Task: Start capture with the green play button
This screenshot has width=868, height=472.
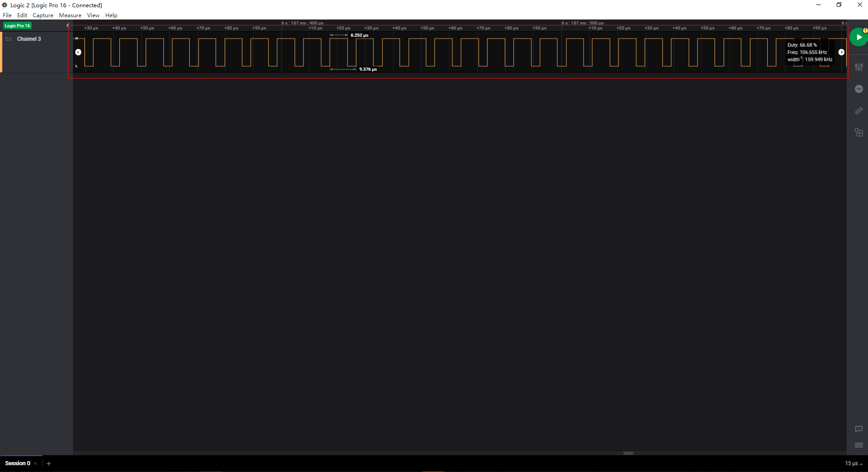Action: (858, 37)
